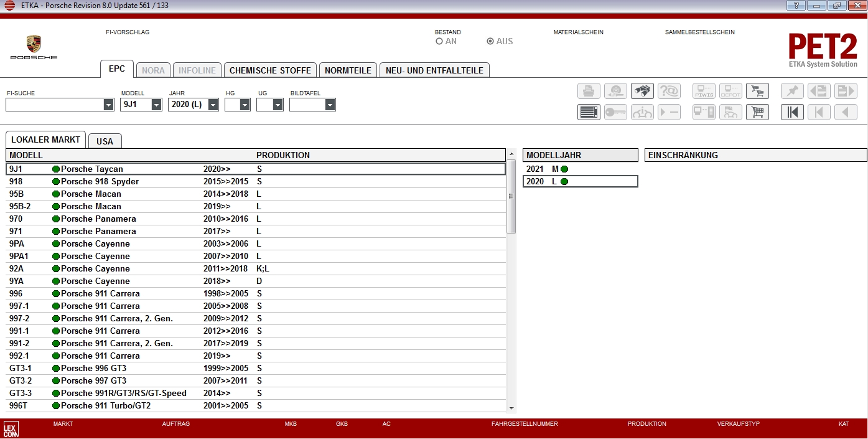Open the single shopping cart icon
Viewport: 868px width, 439px height.
point(757,112)
